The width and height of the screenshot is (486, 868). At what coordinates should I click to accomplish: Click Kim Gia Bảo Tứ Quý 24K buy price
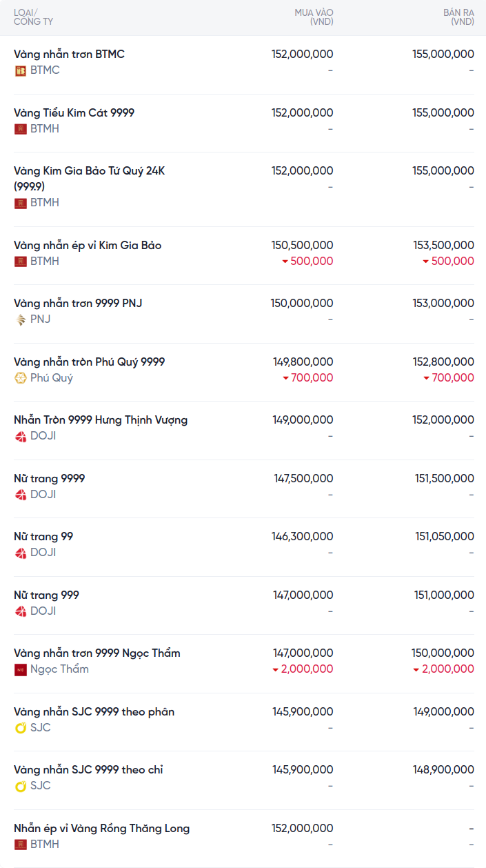pyautogui.click(x=302, y=170)
